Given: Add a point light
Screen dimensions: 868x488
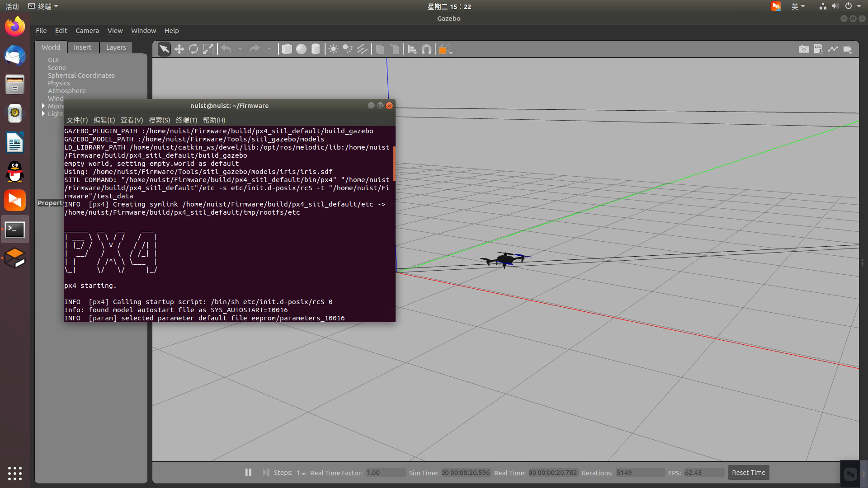Looking at the screenshot, I should pos(333,49).
